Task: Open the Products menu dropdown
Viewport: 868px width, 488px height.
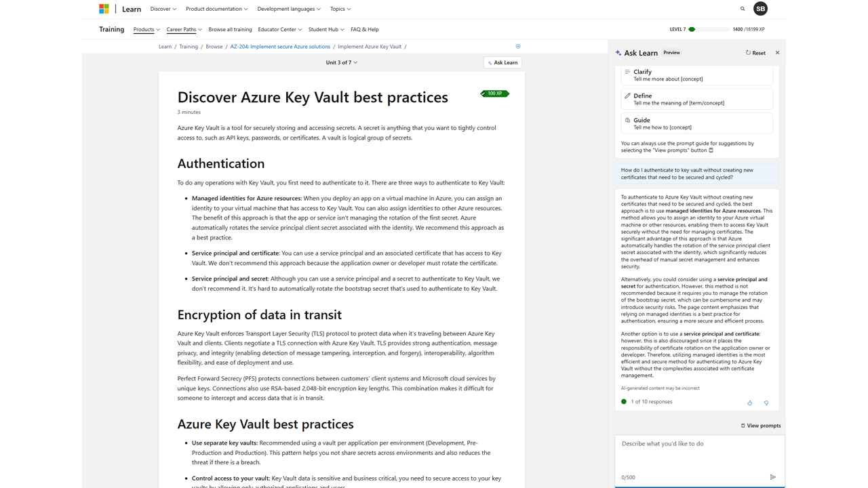Action: tap(146, 29)
